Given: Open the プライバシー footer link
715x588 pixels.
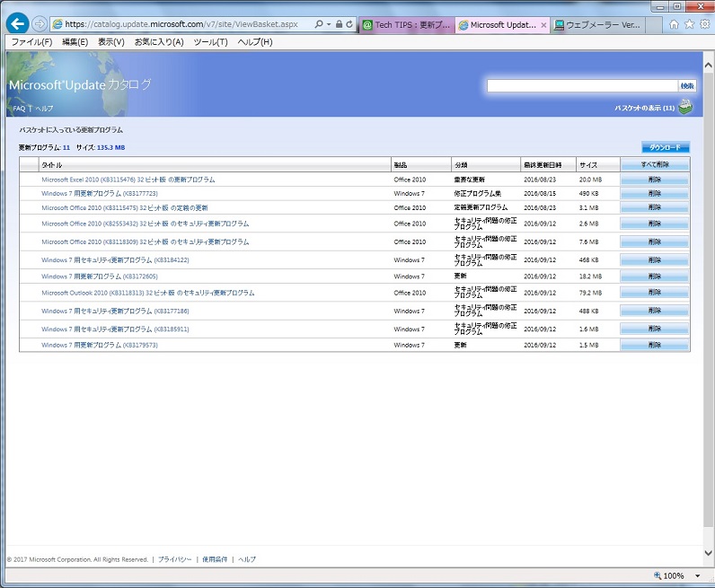Looking at the screenshot, I should tap(174, 559).
